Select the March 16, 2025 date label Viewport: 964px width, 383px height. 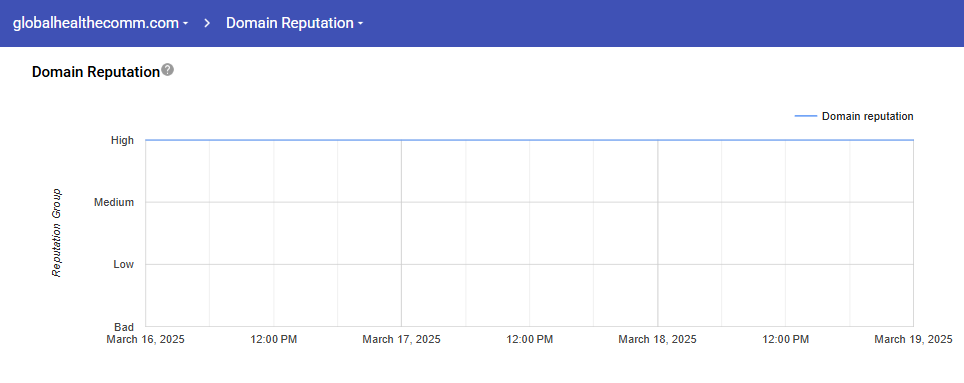click(x=145, y=339)
